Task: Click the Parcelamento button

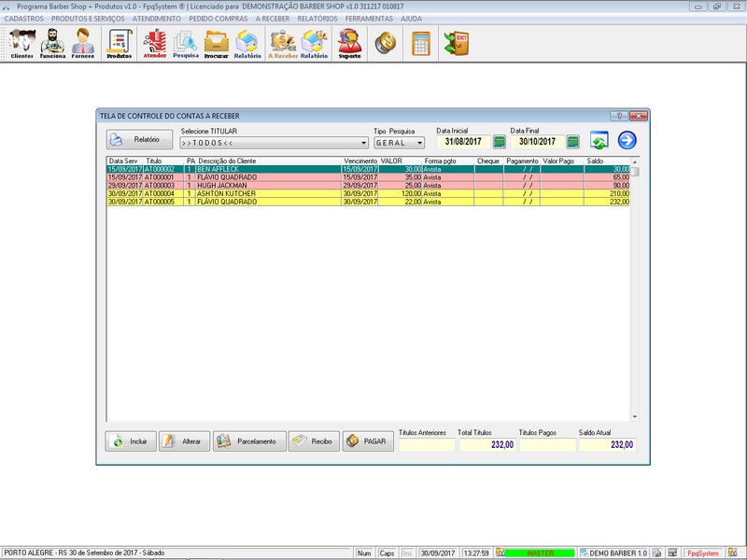Action: tap(248, 441)
